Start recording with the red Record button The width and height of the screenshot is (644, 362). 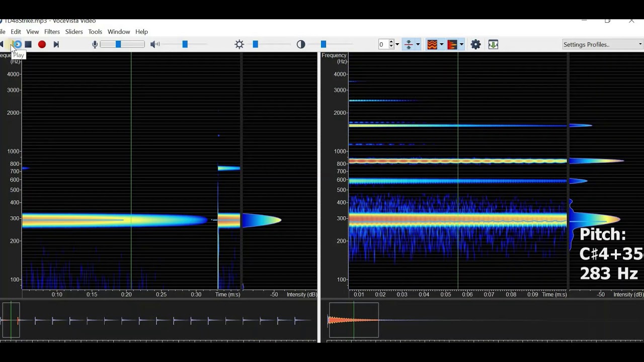(x=42, y=44)
